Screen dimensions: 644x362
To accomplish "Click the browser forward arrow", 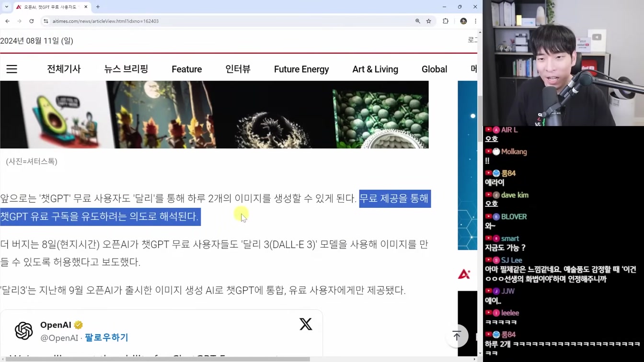I will 19,21.
